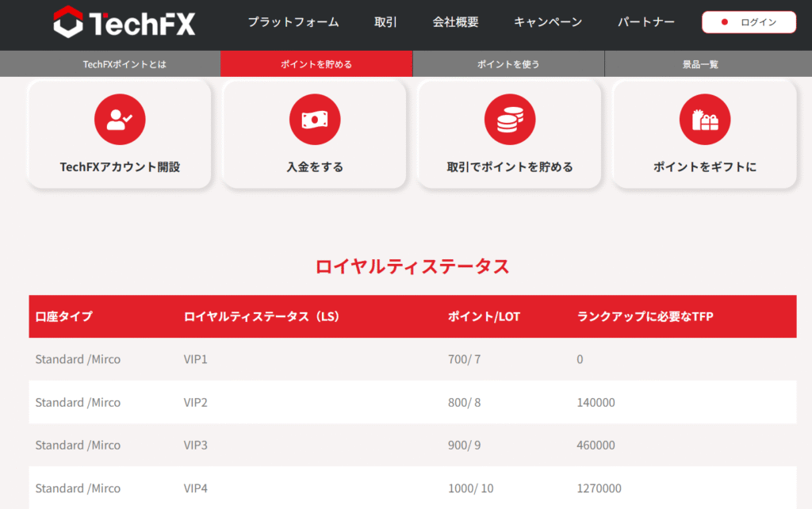The height and width of the screenshot is (509, 812).
Task: Select the ポイントを貯める tab
Action: (316, 64)
